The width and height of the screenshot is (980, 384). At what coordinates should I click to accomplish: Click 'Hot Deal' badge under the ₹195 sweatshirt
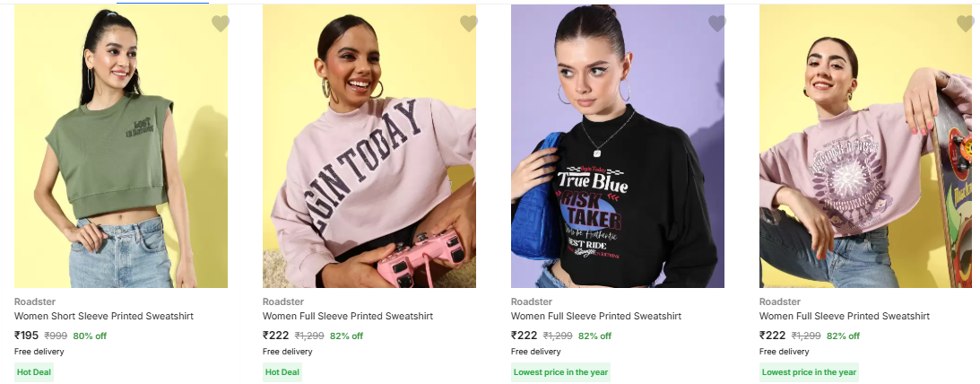tap(34, 372)
